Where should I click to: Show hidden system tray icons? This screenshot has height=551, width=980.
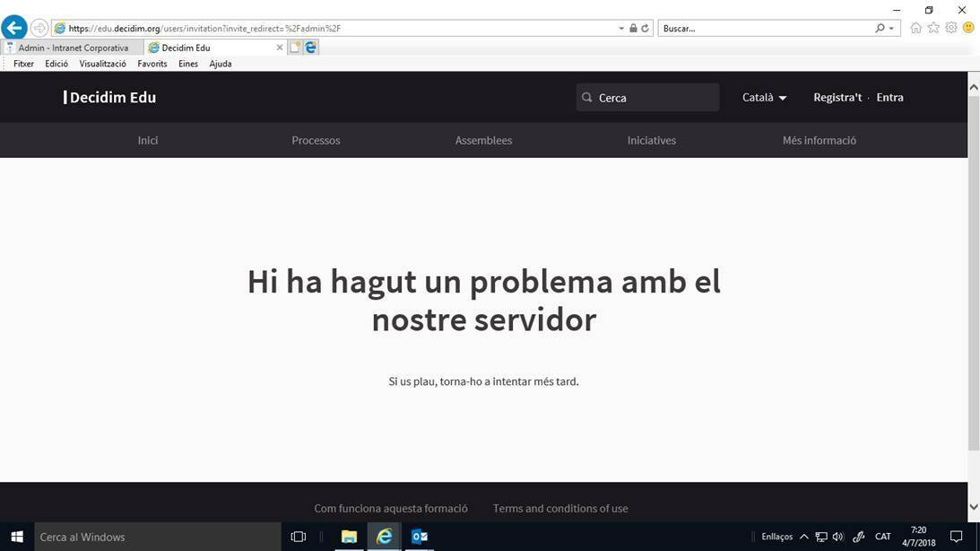click(x=803, y=537)
